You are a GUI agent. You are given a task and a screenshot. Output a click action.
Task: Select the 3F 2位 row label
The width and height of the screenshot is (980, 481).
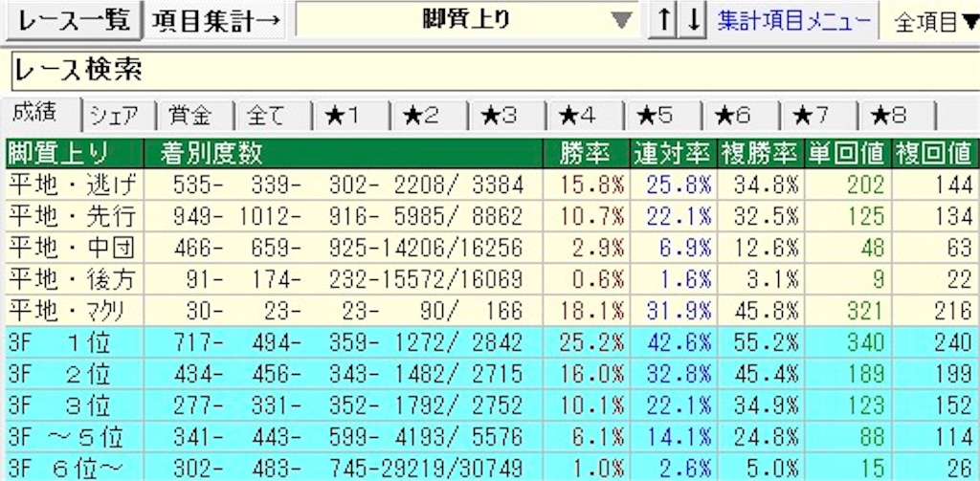coord(74,374)
